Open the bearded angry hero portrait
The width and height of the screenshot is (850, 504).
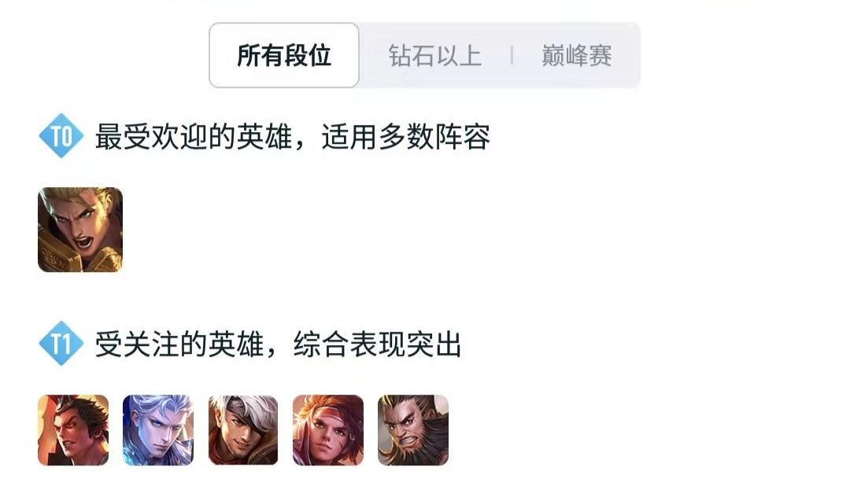(x=413, y=430)
